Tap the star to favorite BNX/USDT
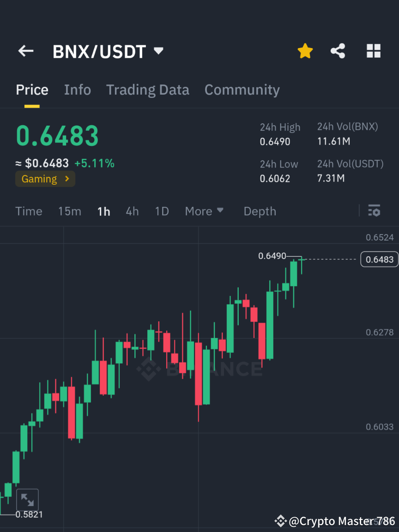 pos(305,51)
